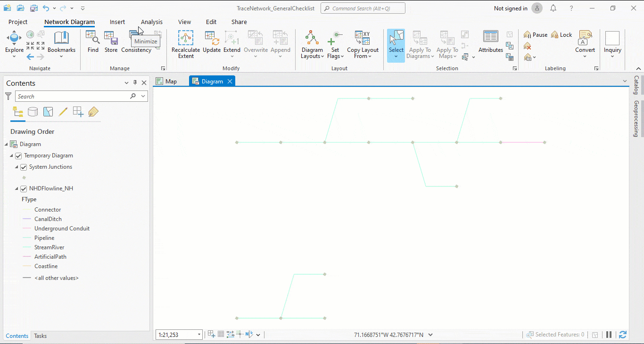Switch to the Map tab
The width and height of the screenshot is (644, 344).
click(167, 81)
